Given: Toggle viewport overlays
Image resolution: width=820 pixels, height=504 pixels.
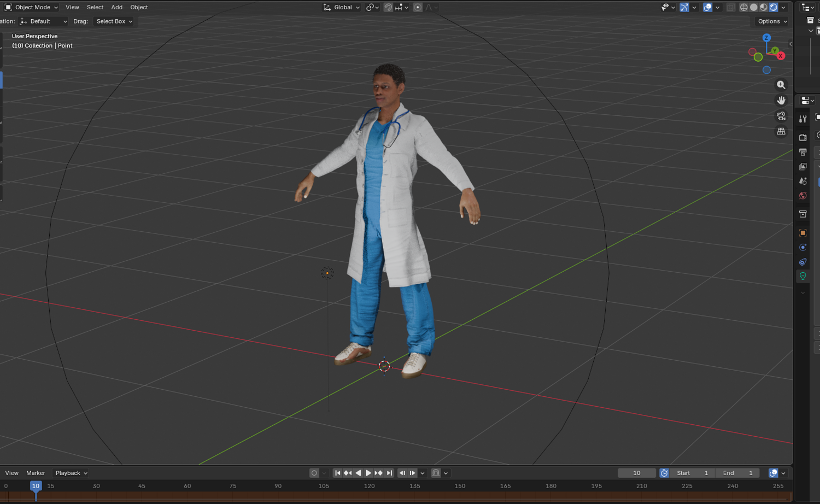Looking at the screenshot, I should (707, 7).
